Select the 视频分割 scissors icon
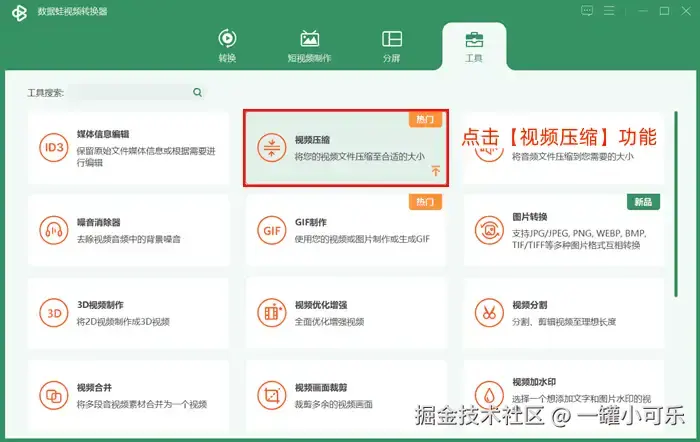The image size is (700, 442). [x=489, y=313]
